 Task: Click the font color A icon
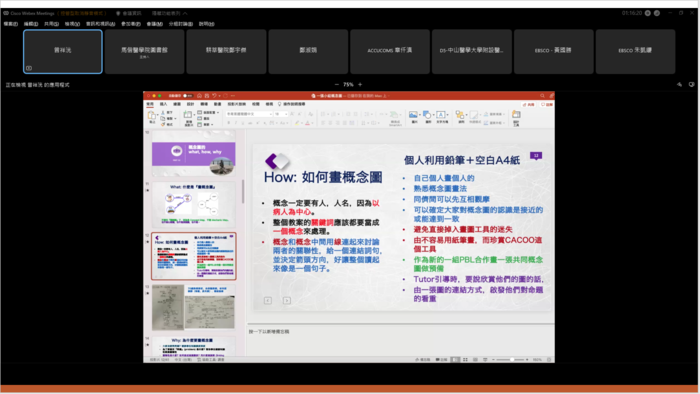click(307, 123)
